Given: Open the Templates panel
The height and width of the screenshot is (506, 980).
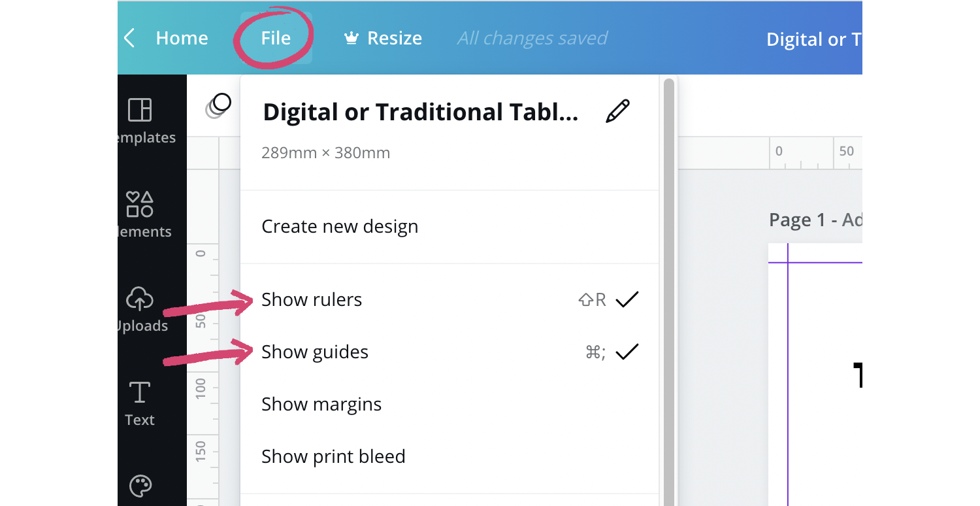Looking at the screenshot, I should [140, 121].
